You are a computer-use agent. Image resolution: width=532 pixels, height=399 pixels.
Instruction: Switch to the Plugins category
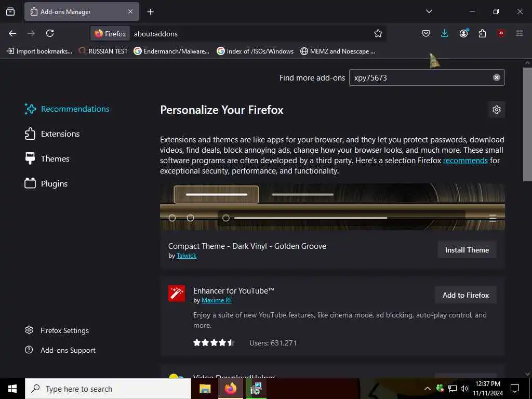coord(46,183)
